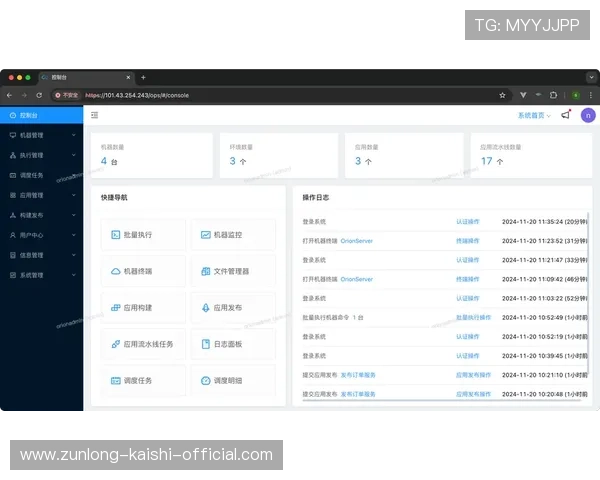
Task: Open the 文件管理器 quick navigation card
Action: click(x=233, y=271)
